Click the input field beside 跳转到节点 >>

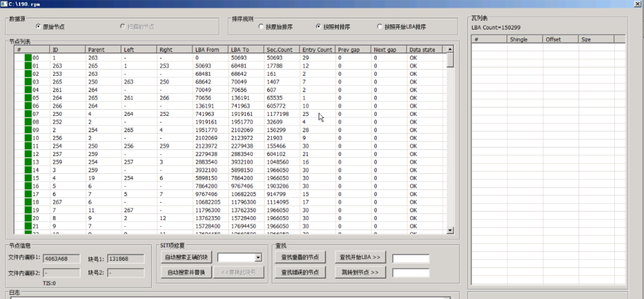click(x=411, y=273)
